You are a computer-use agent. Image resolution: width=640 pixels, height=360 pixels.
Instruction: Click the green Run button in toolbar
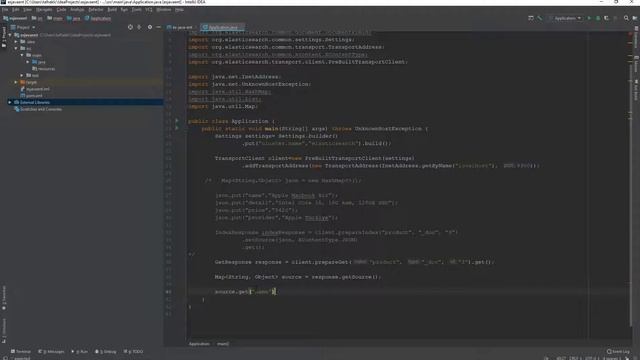click(x=589, y=18)
